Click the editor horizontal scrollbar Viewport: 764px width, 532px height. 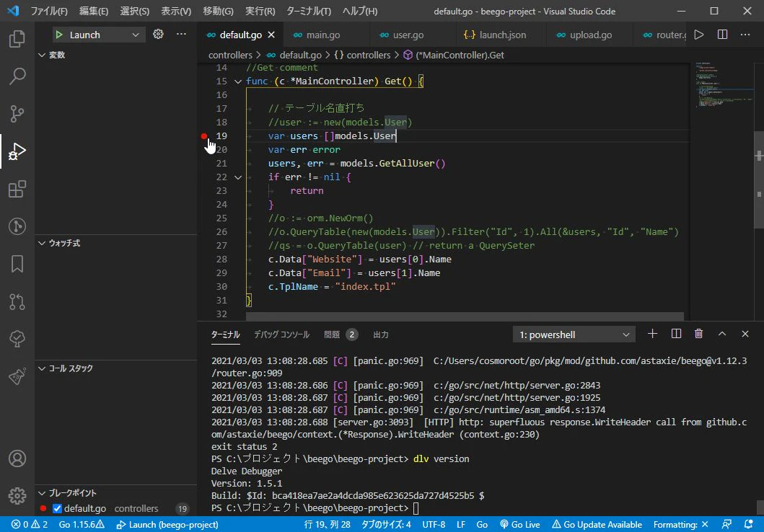coord(465,317)
